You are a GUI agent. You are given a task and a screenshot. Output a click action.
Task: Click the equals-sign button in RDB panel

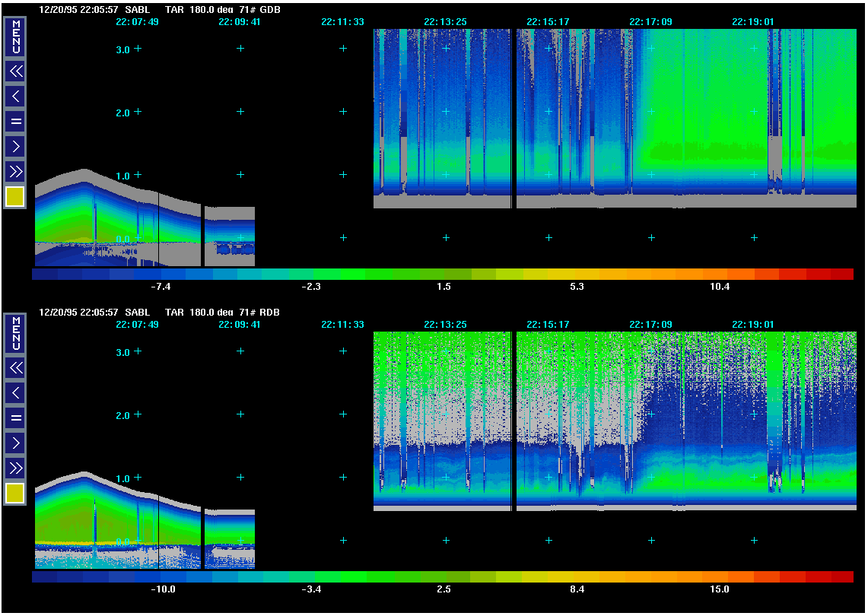(15, 418)
